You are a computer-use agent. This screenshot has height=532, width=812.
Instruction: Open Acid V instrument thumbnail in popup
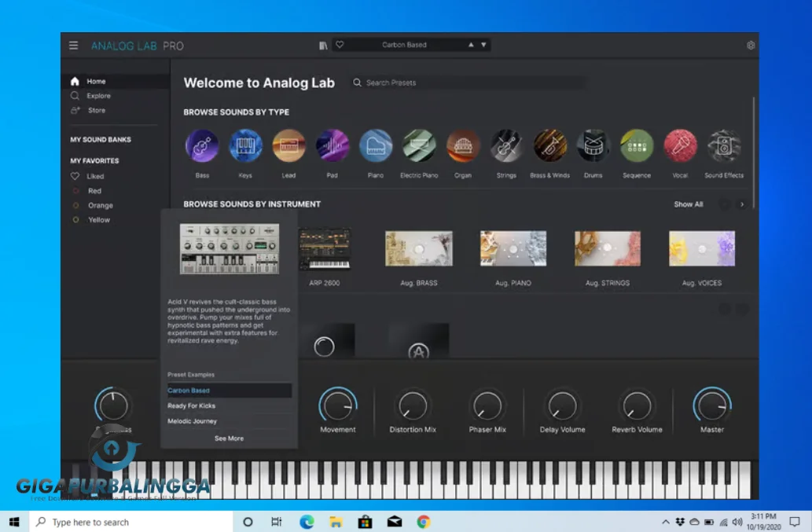pos(230,249)
